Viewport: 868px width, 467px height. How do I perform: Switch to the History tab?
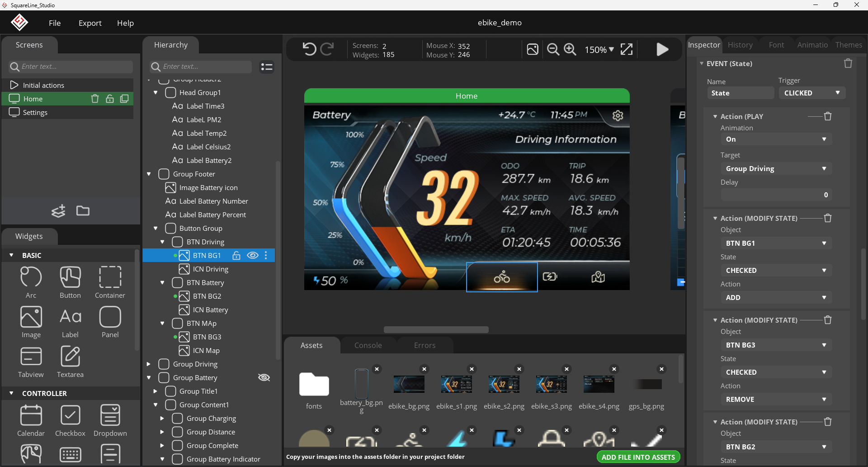tap(740, 45)
